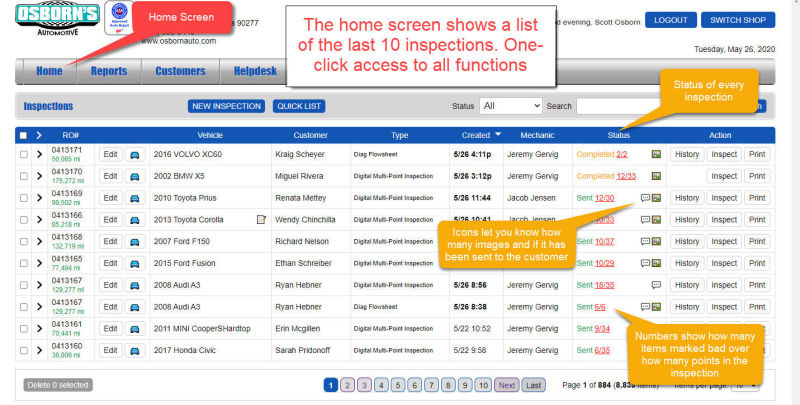Click Inspect for 2002 BMW X5

pos(724,176)
